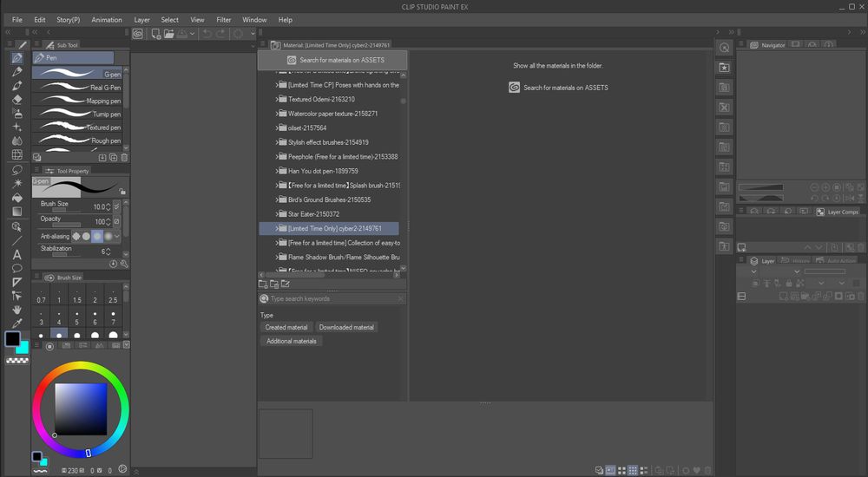868x477 pixels.
Task: Click the cyan sub color swatch
Action: point(23,348)
